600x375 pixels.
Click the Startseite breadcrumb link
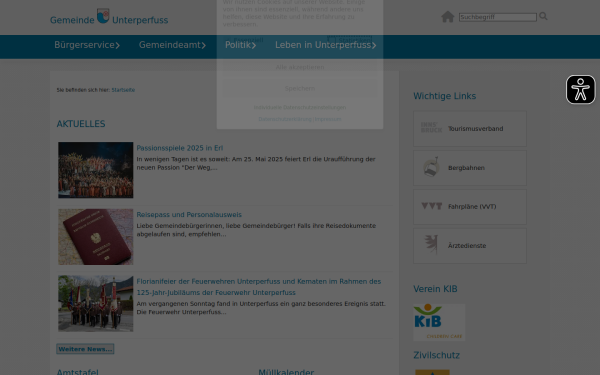123,90
